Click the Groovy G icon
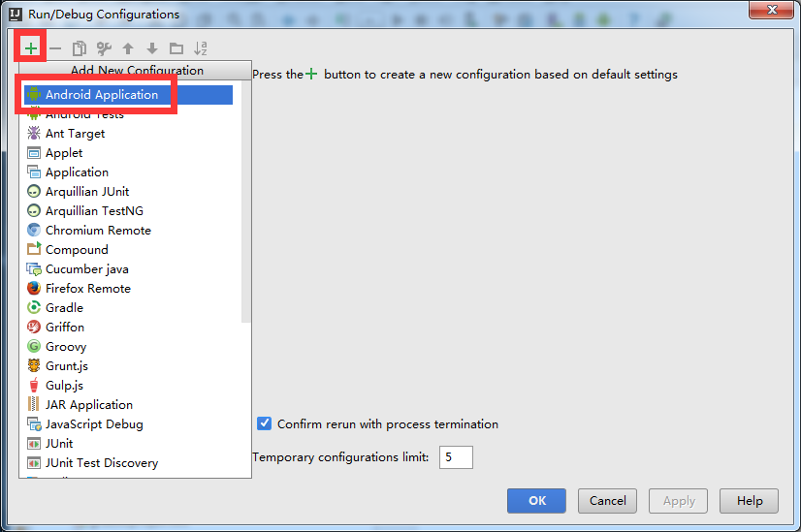The height and width of the screenshot is (532, 801). pyautogui.click(x=34, y=347)
